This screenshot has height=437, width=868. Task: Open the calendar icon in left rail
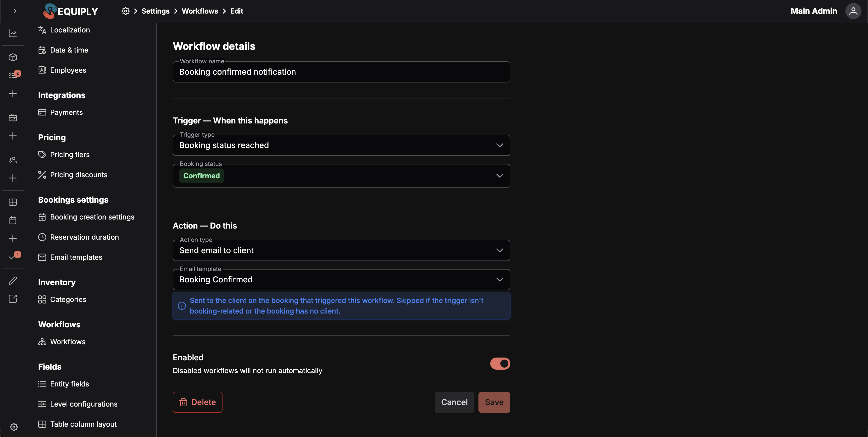pyautogui.click(x=13, y=220)
